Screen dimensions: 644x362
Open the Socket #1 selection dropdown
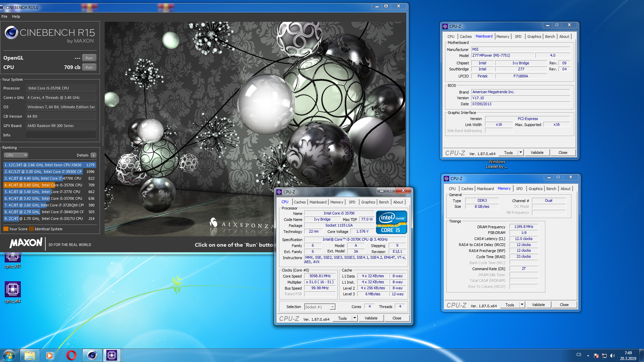coord(320,307)
